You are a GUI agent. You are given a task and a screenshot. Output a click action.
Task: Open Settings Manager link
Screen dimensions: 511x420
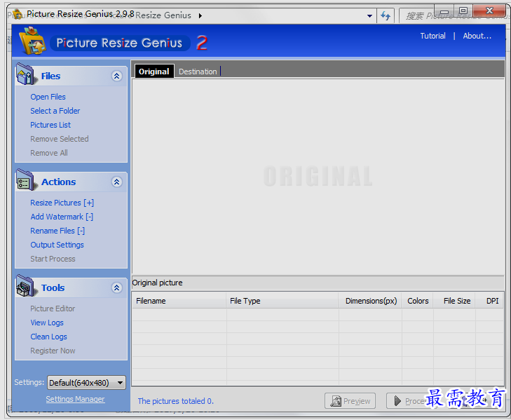point(75,399)
